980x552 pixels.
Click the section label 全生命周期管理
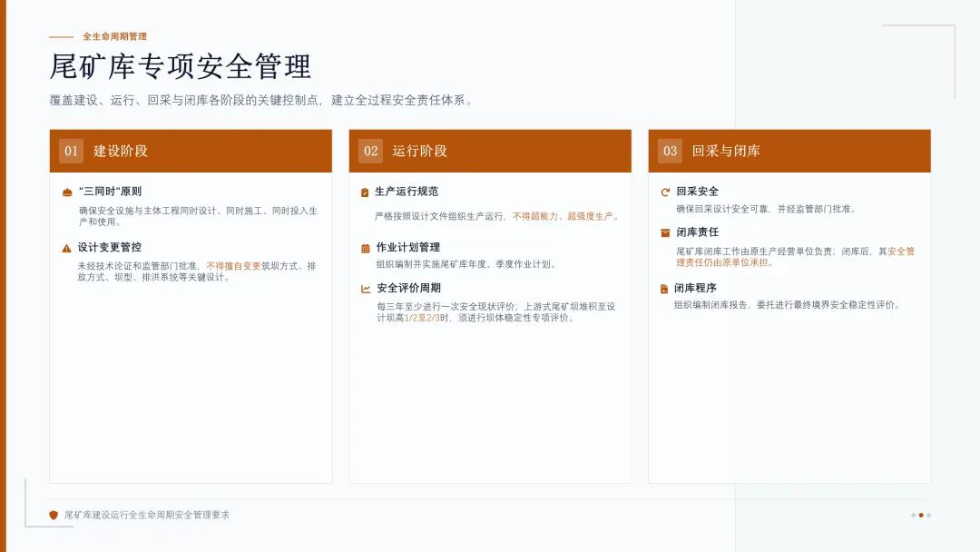click(115, 37)
